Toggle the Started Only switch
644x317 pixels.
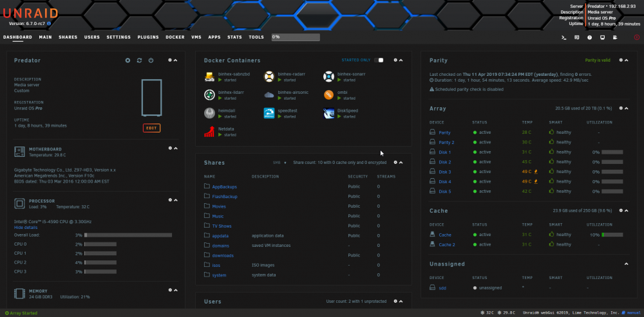379,60
